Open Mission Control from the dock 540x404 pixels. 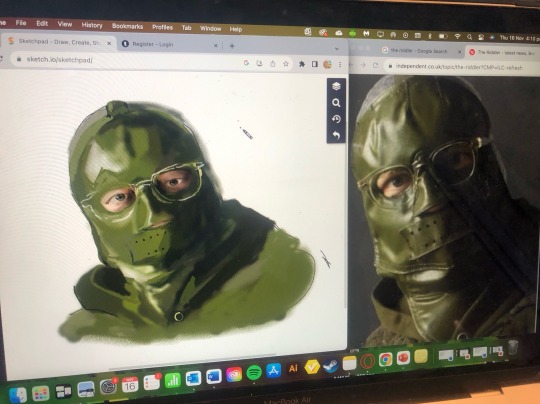click(64, 391)
